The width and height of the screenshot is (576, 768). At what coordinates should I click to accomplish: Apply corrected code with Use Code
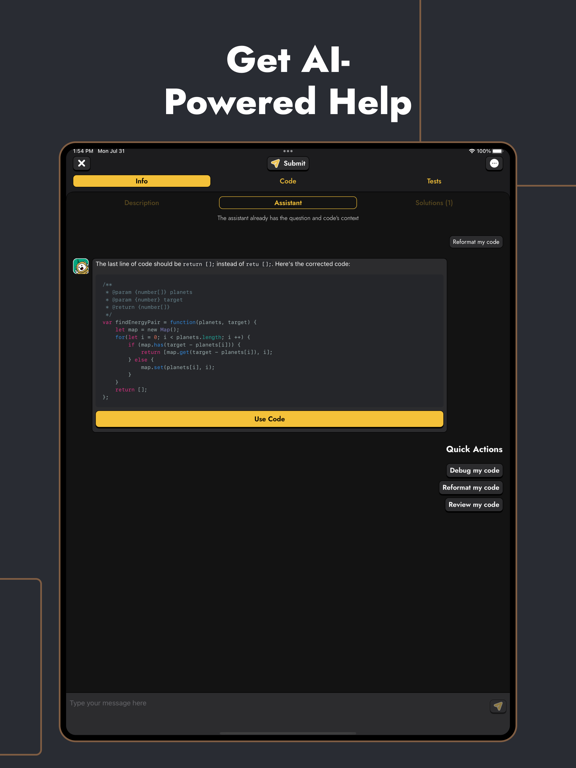tap(269, 419)
